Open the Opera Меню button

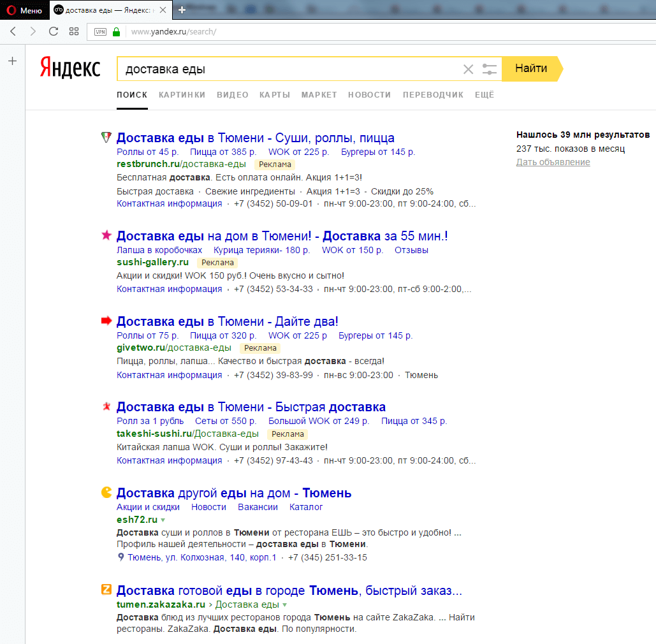(24, 10)
